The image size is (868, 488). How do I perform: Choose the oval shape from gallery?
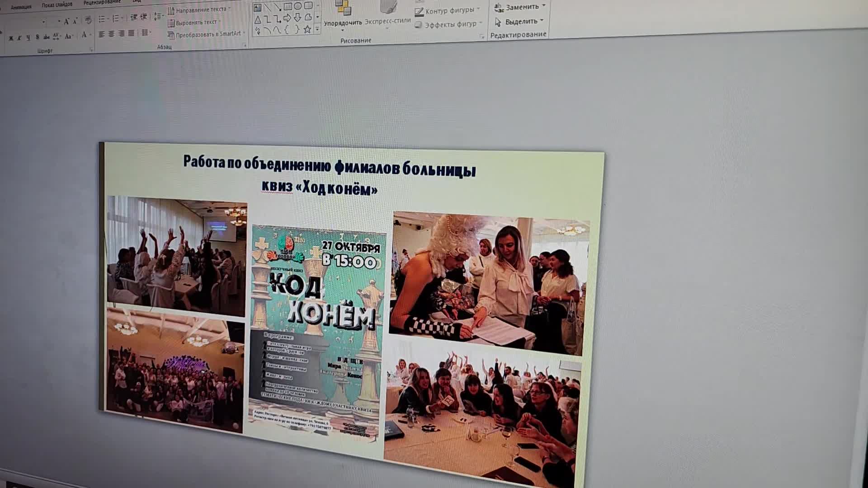pos(298,6)
